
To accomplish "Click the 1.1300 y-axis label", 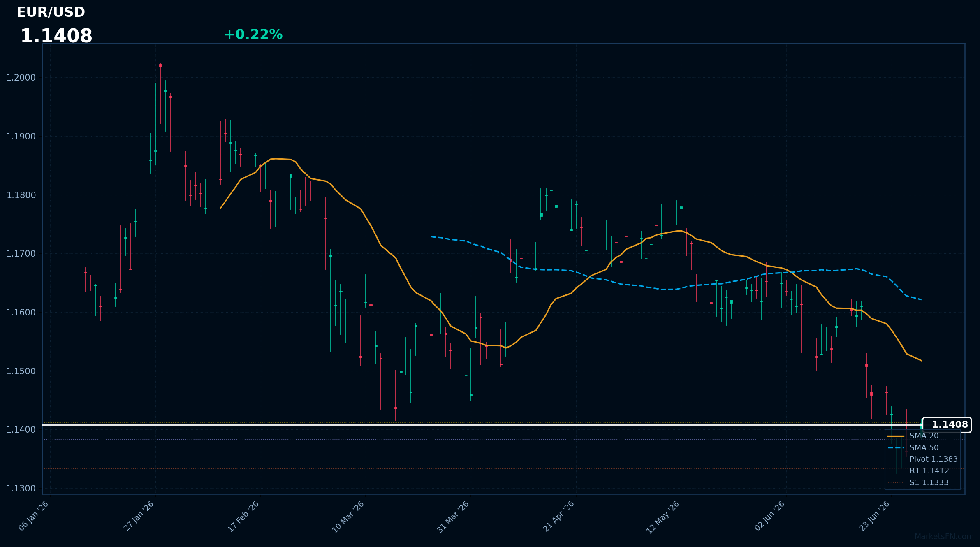I will click(x=21, y=489).
